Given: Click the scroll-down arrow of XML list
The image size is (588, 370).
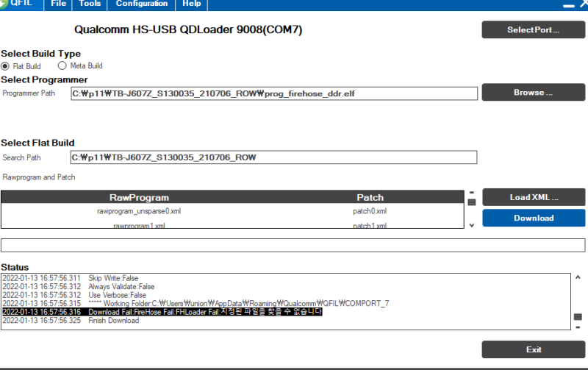Looking at the screenshot, I should [472, 225].
